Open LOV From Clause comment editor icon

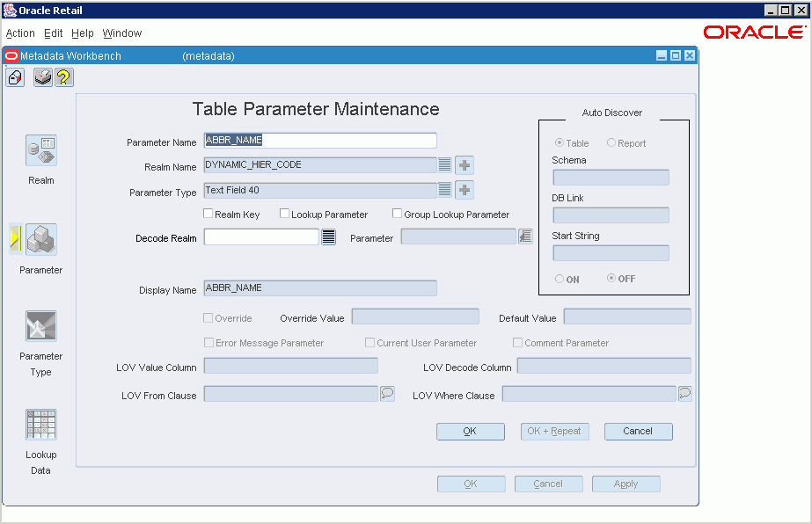(x=387, y=394)
